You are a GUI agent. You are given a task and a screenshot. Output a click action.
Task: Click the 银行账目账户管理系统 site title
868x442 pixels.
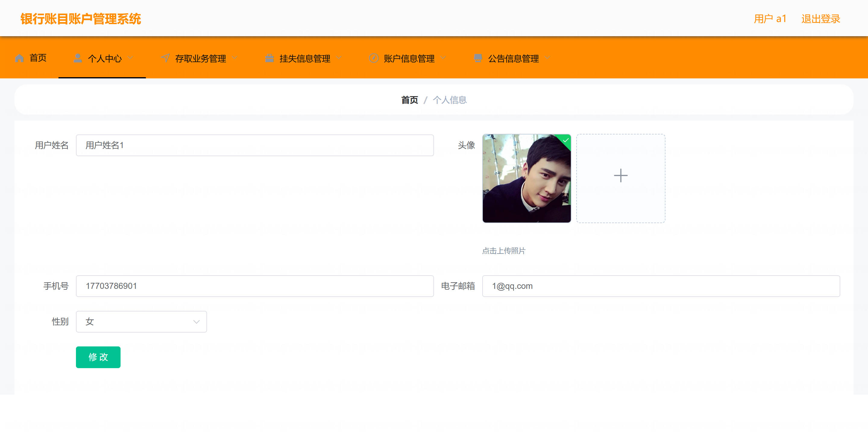80,19
